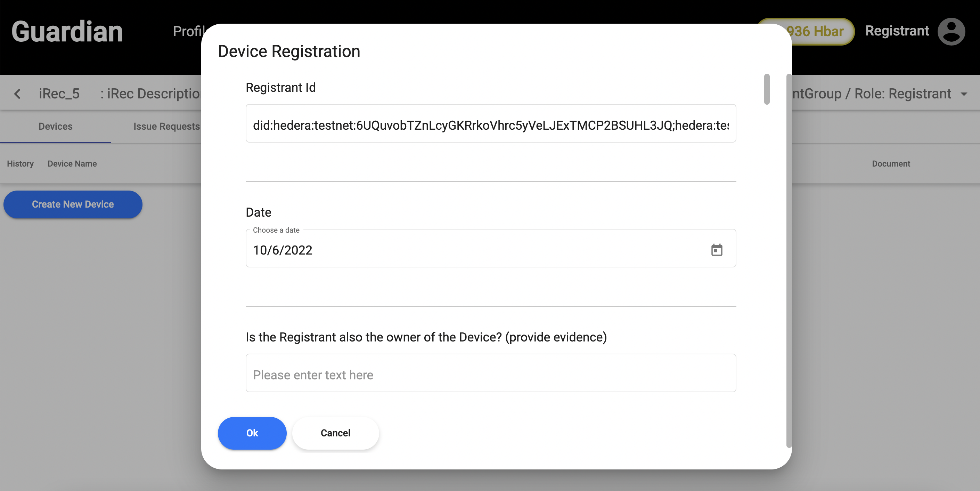This screenshot has width=980, height=491.
Task: Open the Profile menu item
Action: pos(188,32)
